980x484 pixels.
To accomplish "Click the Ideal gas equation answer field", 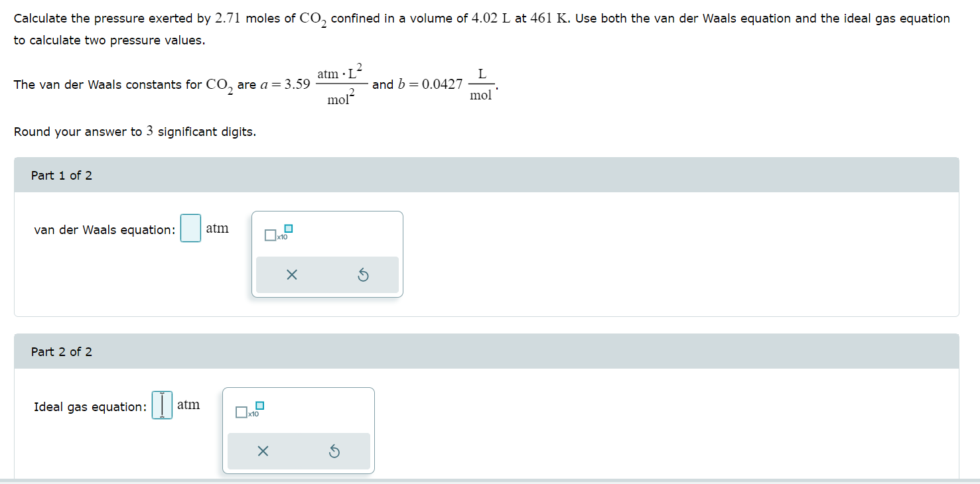I will [x=161, y=404].
